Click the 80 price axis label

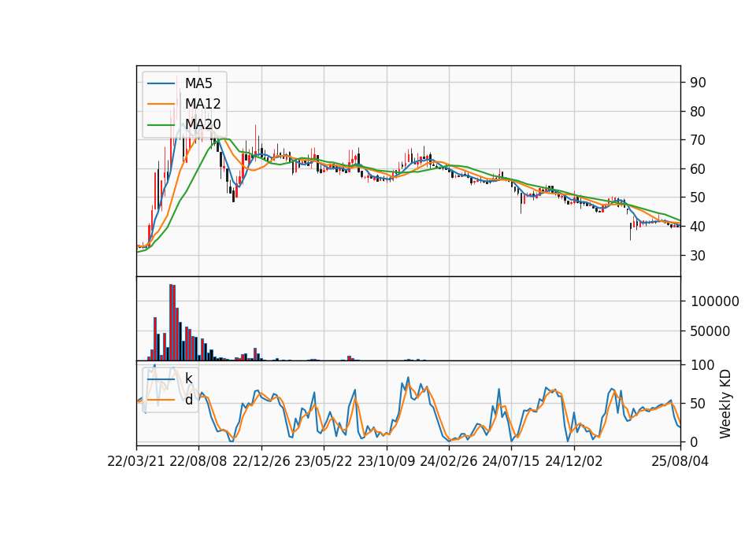[x=698, y=111]
